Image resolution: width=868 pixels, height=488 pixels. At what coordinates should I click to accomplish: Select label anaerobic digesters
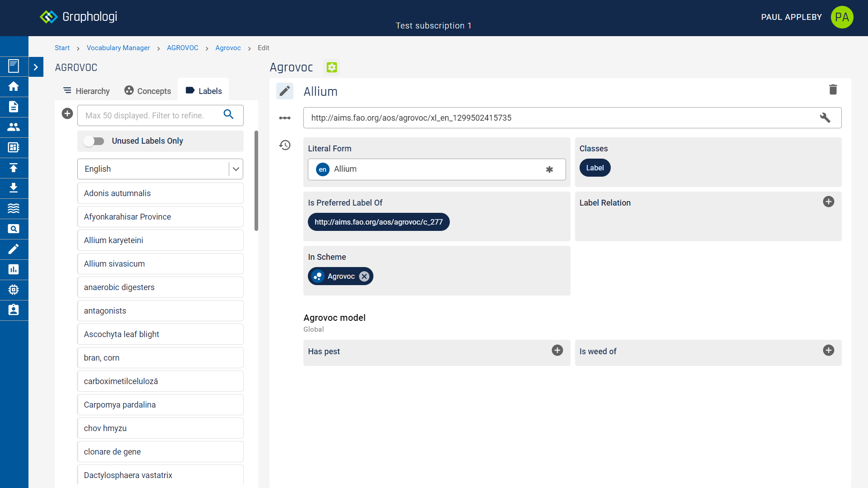coord(160,287)
